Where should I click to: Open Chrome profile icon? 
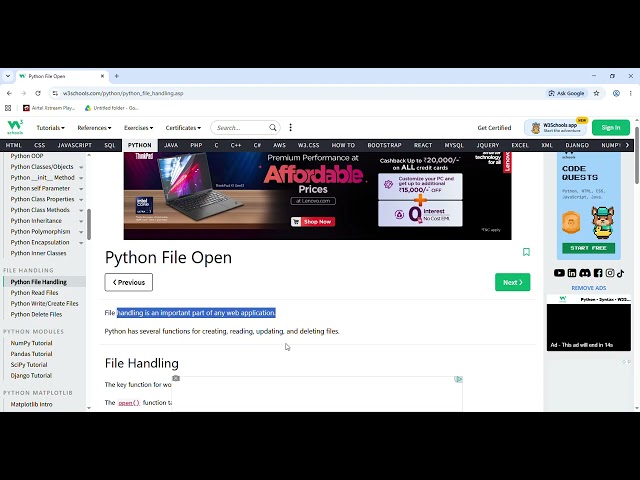click(x=616, y=93)
